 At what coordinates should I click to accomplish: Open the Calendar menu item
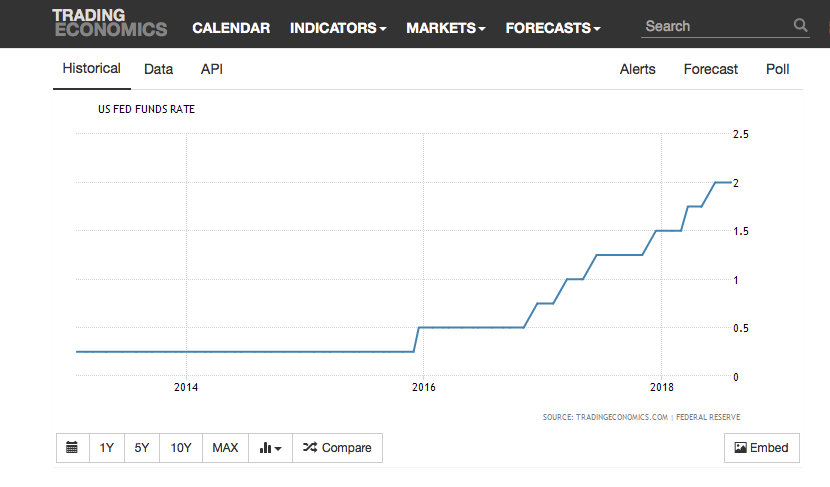click(x=231, y=28)
